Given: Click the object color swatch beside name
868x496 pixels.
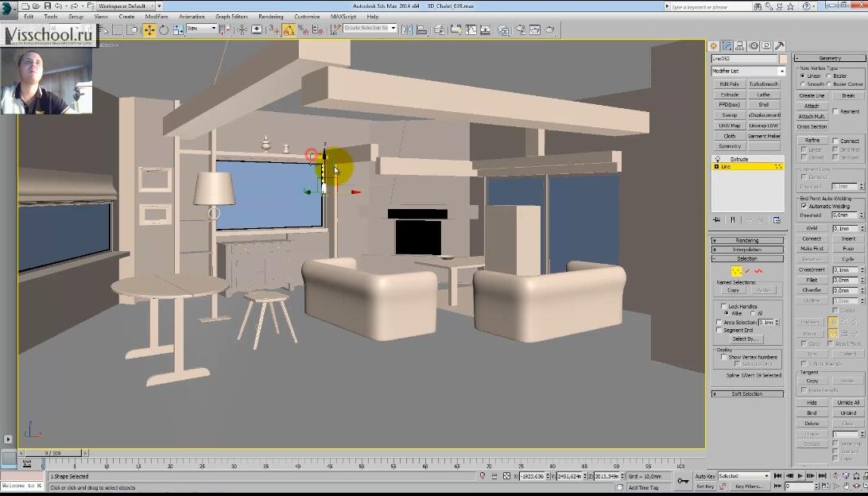Looking at the screenshot, I should point(783,59).
